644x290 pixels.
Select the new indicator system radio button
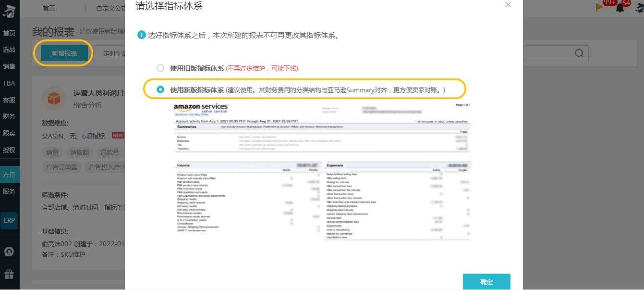pyautogui.click(x=160, y=89)
